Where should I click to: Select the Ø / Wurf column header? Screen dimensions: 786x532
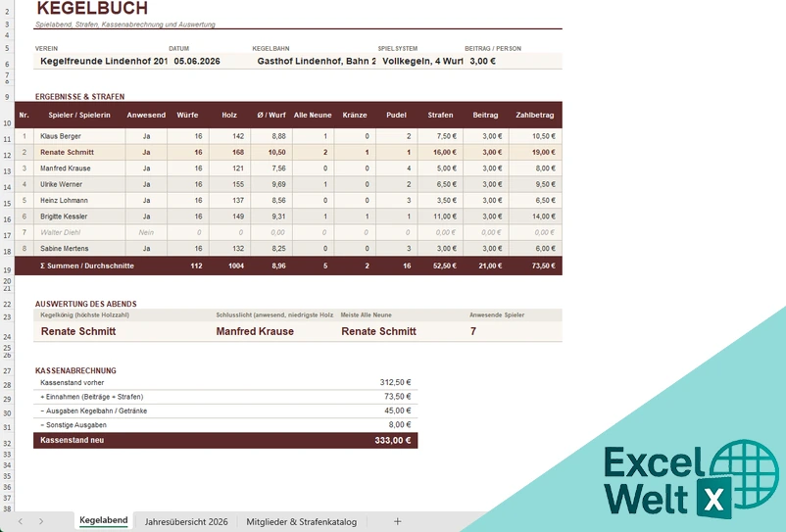pos(271,116)
